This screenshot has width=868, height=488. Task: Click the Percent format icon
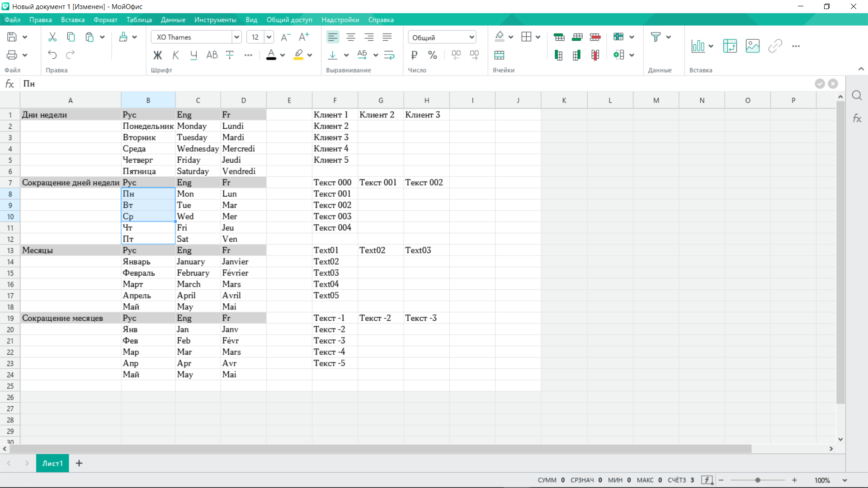point(433,55)
